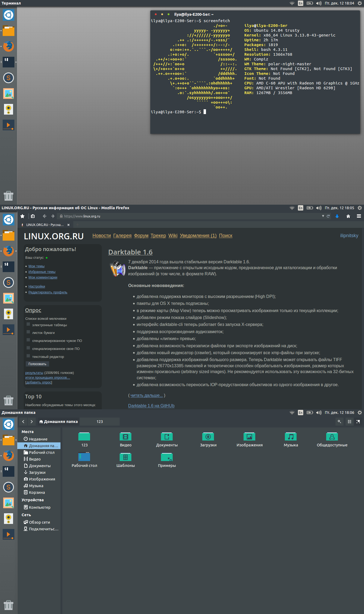This screenshot has width=364, height=614.
Task: Select the Примеры folder icon
Action: click(x=167, y=457)
